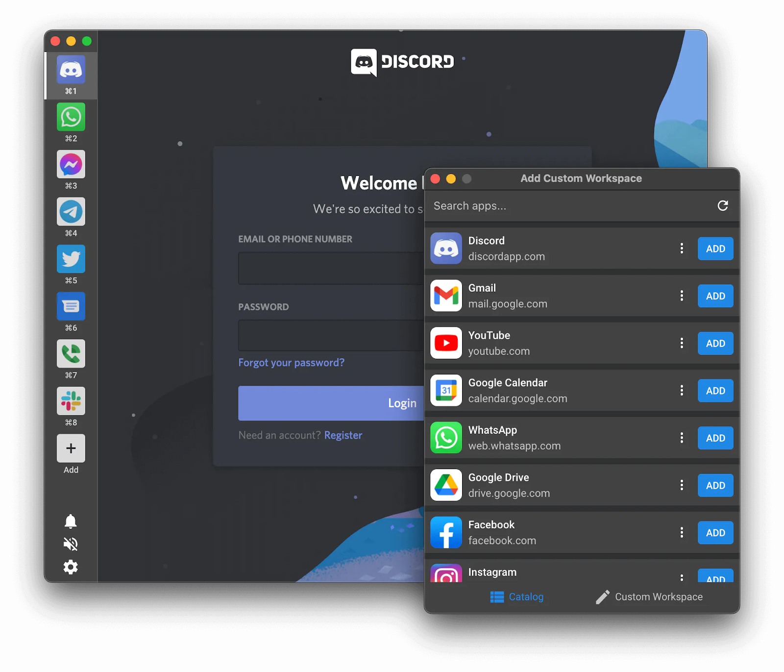The height and width of the screenshot is (672, 784).
Task: Open the Twitter workspace icon
Action: (x=71, y=259)
